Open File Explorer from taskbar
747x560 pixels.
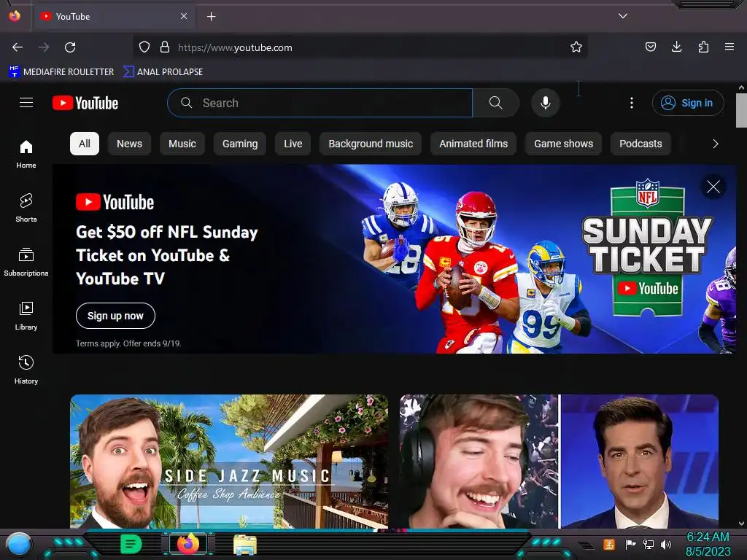(x=245, y=545)
